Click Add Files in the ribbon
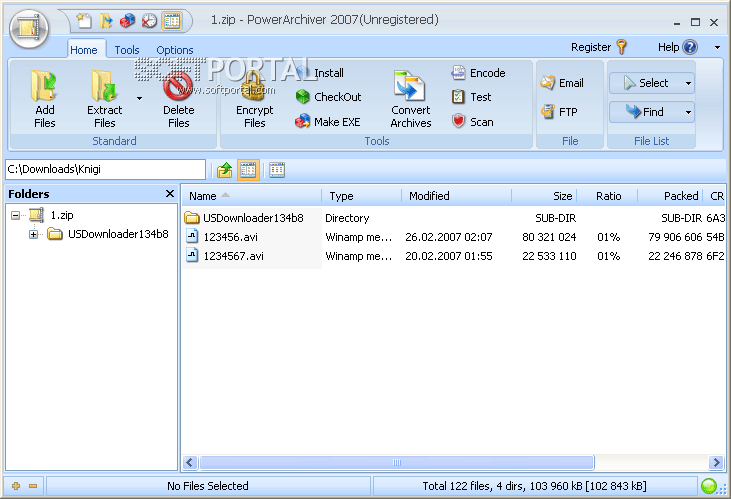 click(x=44, y=99)
